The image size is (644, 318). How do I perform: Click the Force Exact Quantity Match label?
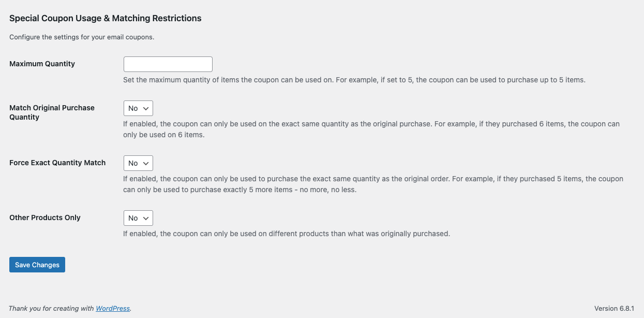(57, 163)
